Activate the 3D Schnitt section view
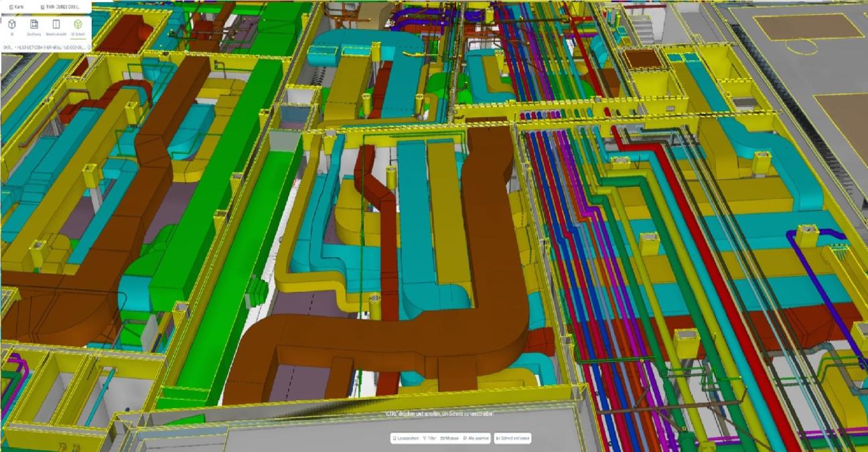Viewport: 868px width, 452px height. click(x=78, y=26)
